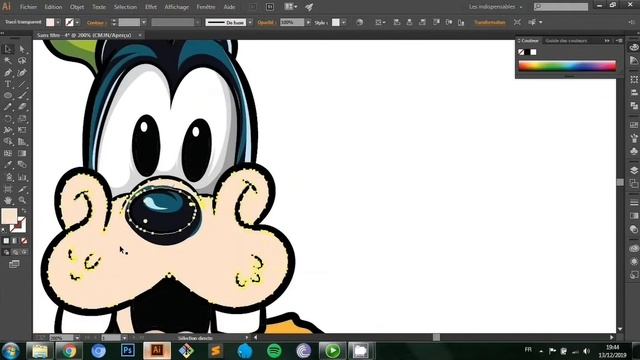Reset to default fill and stroke
Image resolution: width=640 pixels, height=360 pixels.
4,230
